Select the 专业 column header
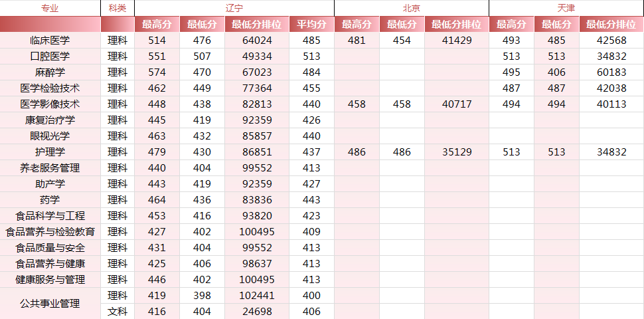Viewport: 644px width, 319px height. [50, 8]
